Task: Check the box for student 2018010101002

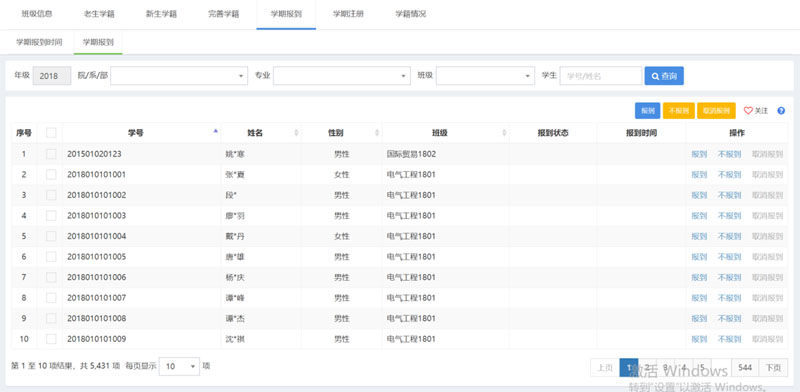Action: click(51, 195)
